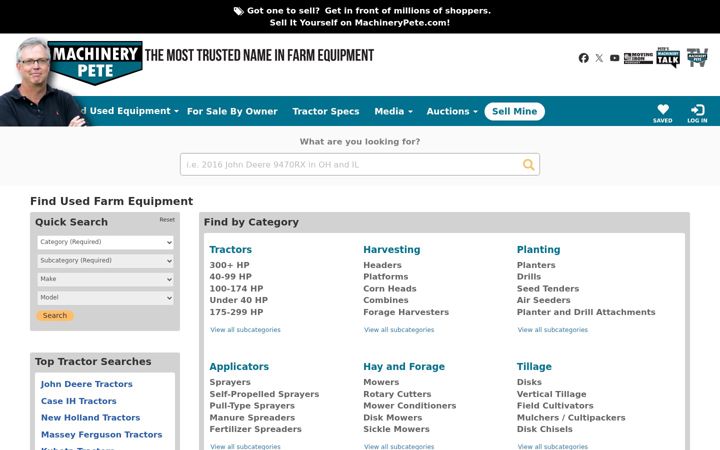This screenshot has height=450, width=720.
Task: Open For Sale By Owner page
Action: point(232,111)
